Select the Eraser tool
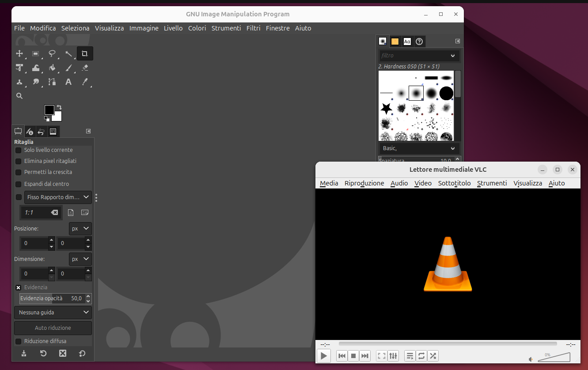Screen dimensions: 588x370 pos(85,68)
